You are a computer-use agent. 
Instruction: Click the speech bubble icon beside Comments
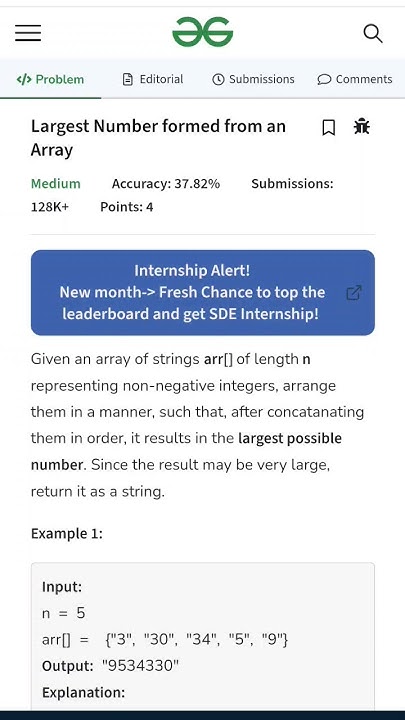(x=324, y=79)
